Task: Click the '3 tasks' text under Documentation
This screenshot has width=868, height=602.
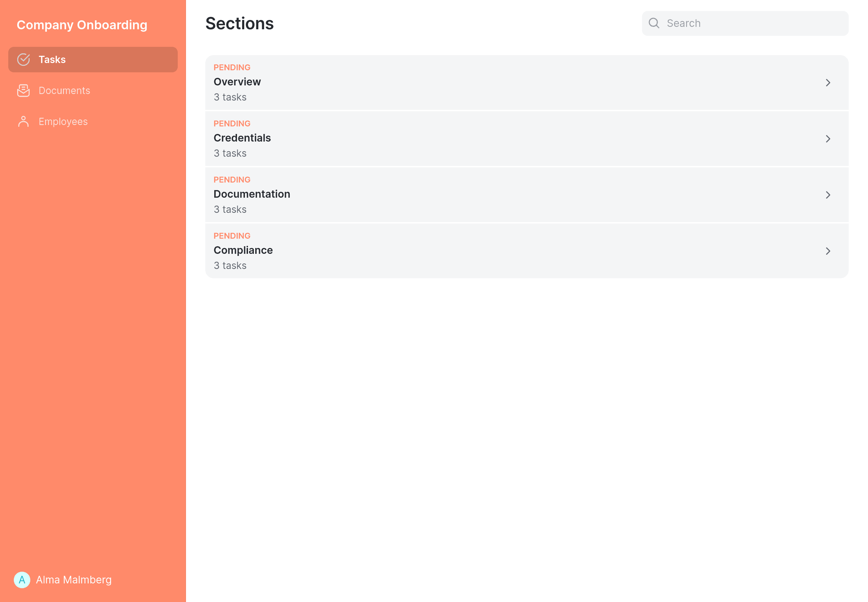Action: [x=230, y=210]
